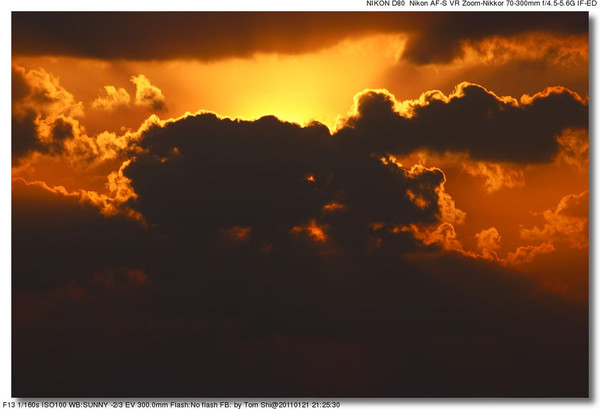The image size is (600, 409).
Task: Click the Zoom-Nikkor 70-300mm lens text
Action: (499, 5)
